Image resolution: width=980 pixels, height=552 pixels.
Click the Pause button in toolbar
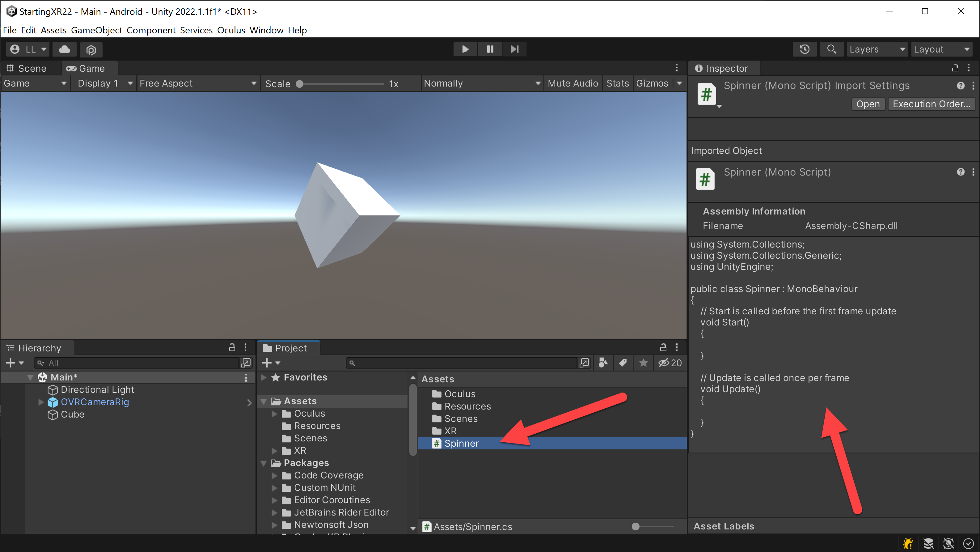(x=490, y=49)
